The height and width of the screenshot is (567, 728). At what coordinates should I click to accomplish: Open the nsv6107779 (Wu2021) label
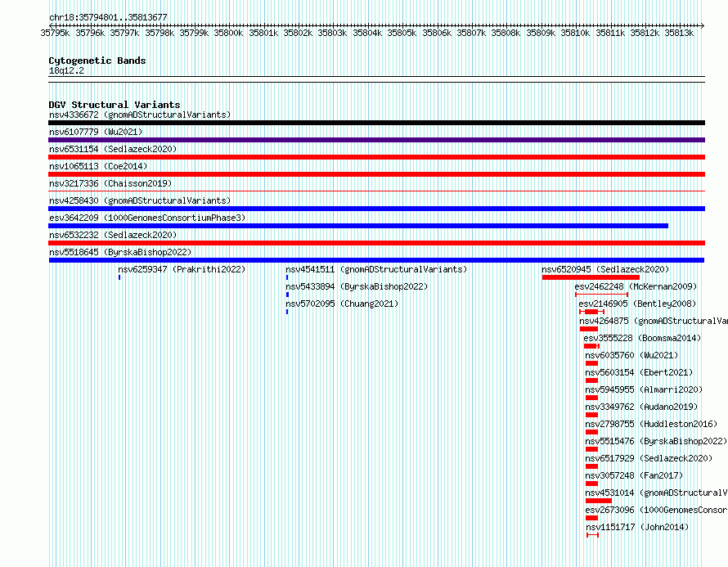(x=96, y=132)
